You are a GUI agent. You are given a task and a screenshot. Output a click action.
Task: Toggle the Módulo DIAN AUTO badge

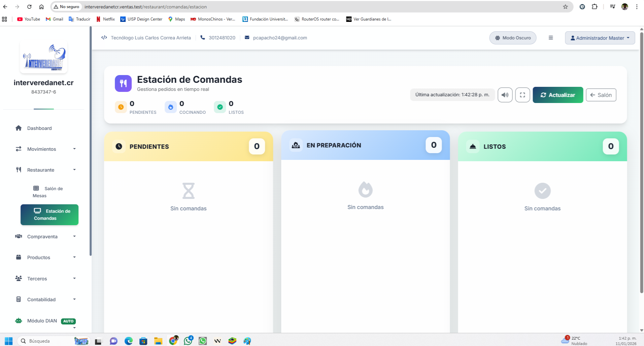[x=68, y=321]
